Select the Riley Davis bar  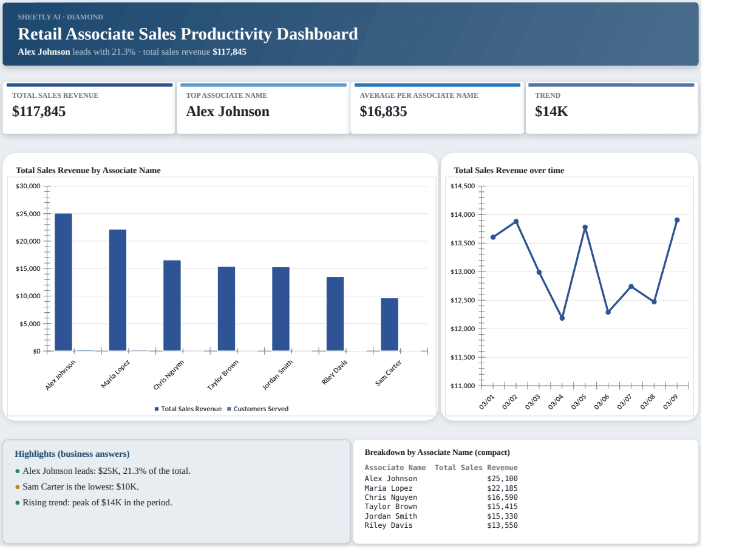(x=335, y=314)
